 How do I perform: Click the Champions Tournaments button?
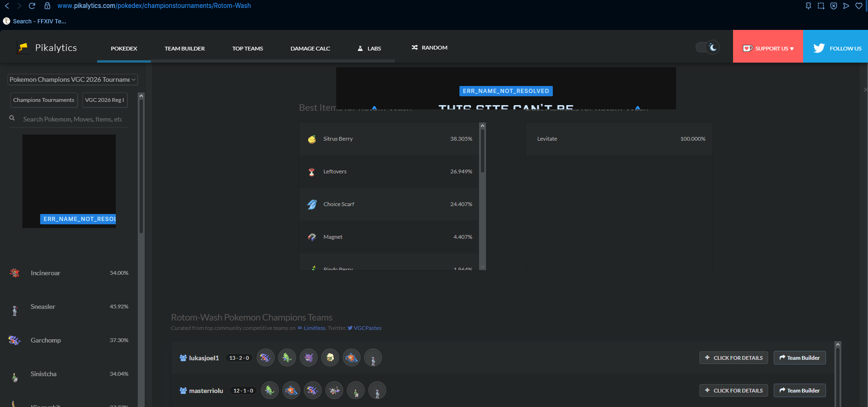pos(44,100)
